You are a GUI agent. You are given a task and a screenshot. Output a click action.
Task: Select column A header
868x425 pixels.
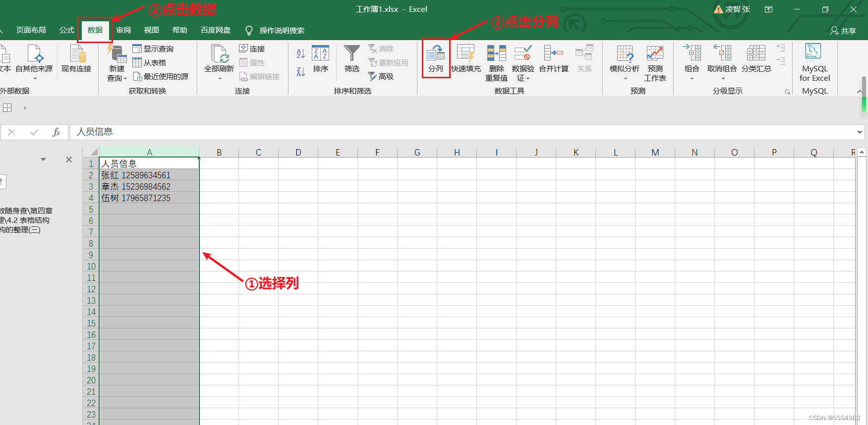tap(149, 152)
